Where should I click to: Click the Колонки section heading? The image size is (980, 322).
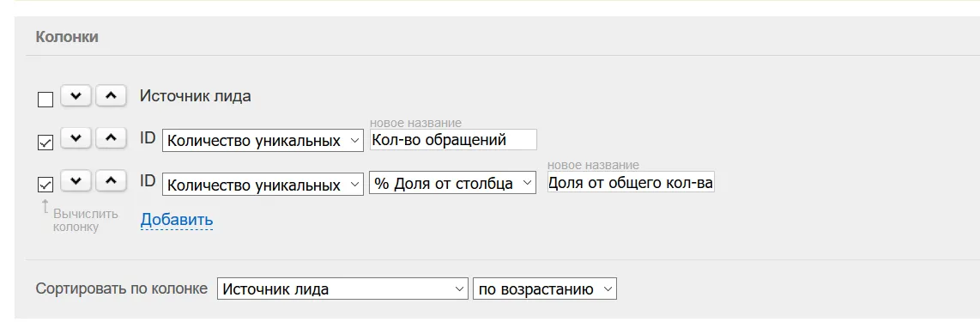pos(67,37)
